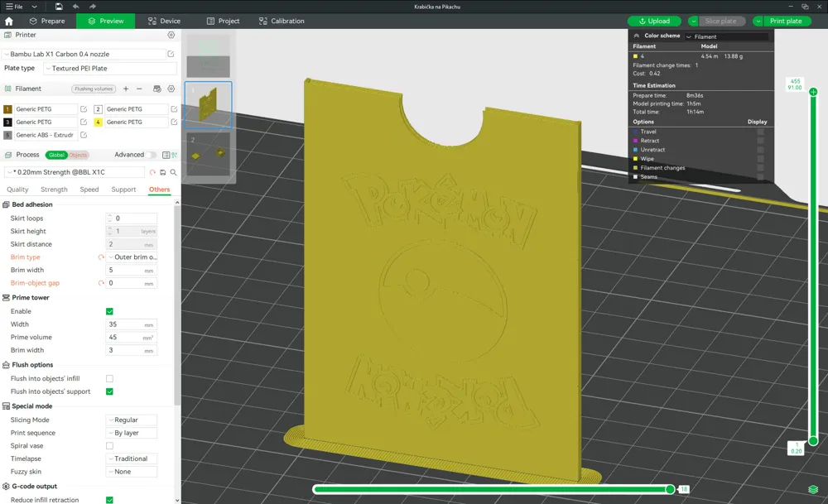Viewport: 828px width, 504px height.
Task: Click the Upload button
Action: pos(654,21)
